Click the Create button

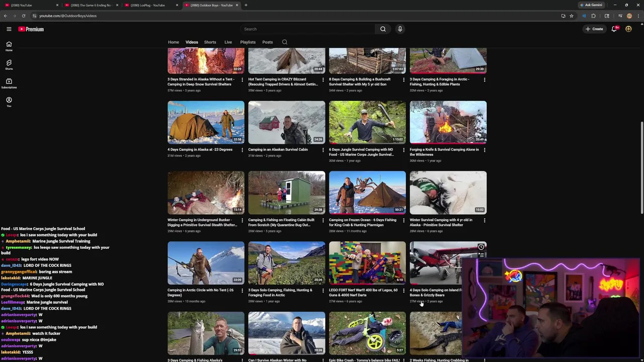coord(594,29)
